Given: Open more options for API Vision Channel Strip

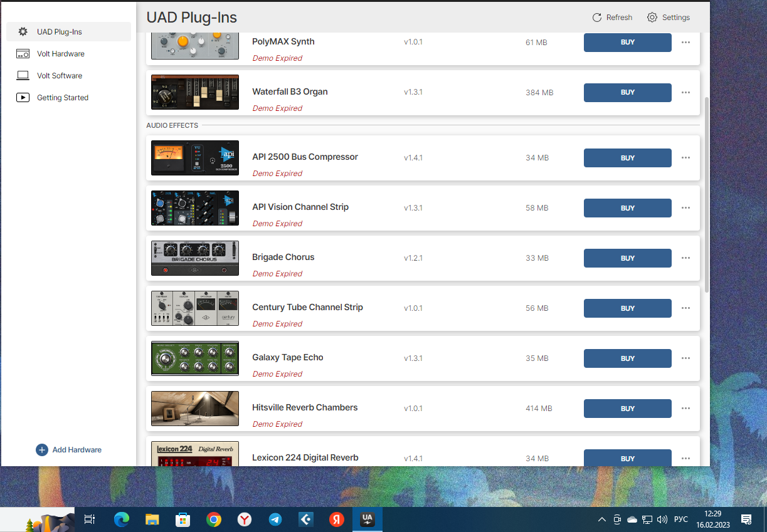Looking at the screenshot, I should pyautogui.click(x=685, y=208).
